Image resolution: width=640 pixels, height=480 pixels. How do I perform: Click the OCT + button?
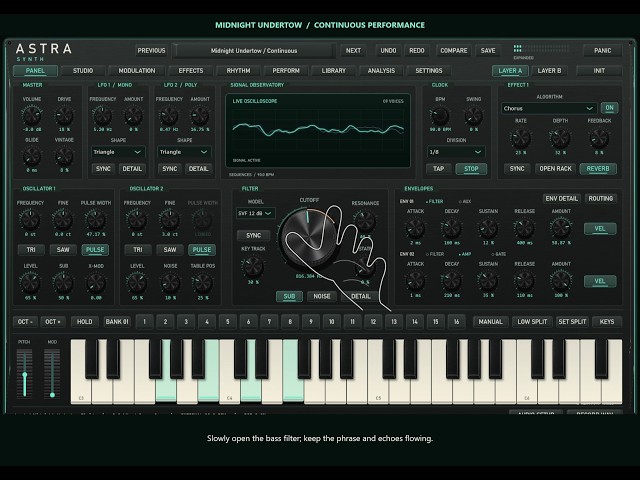coord(53,322)
